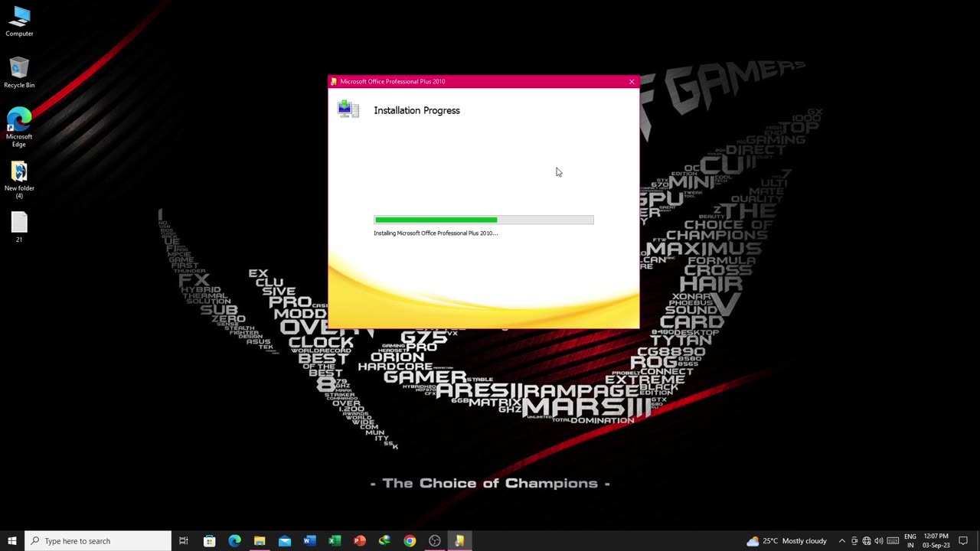
Task: Launch Excel from the taskbar
Action: [335, 541]
